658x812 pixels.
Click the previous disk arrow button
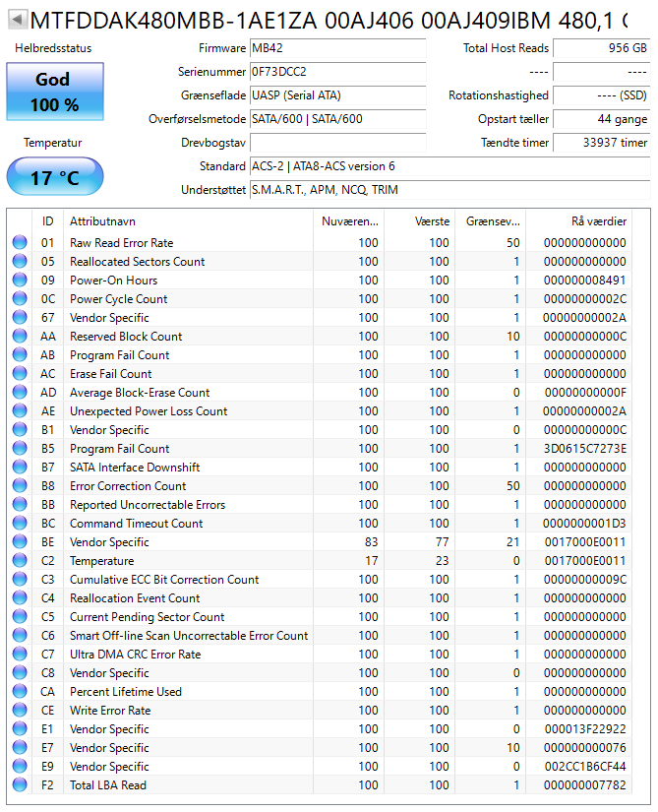pyautogui.click(x=17, y=20)
